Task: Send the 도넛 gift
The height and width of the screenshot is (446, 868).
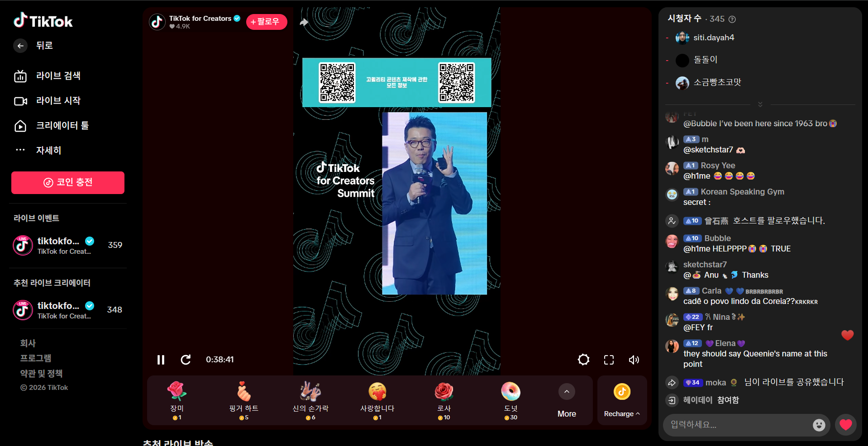Action: (511, 400)
